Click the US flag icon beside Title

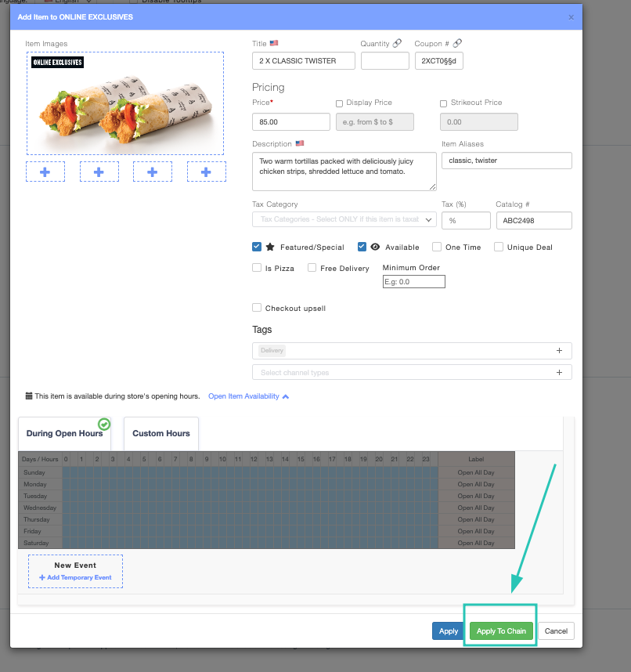pyautogui.click(x=274, y=43)
